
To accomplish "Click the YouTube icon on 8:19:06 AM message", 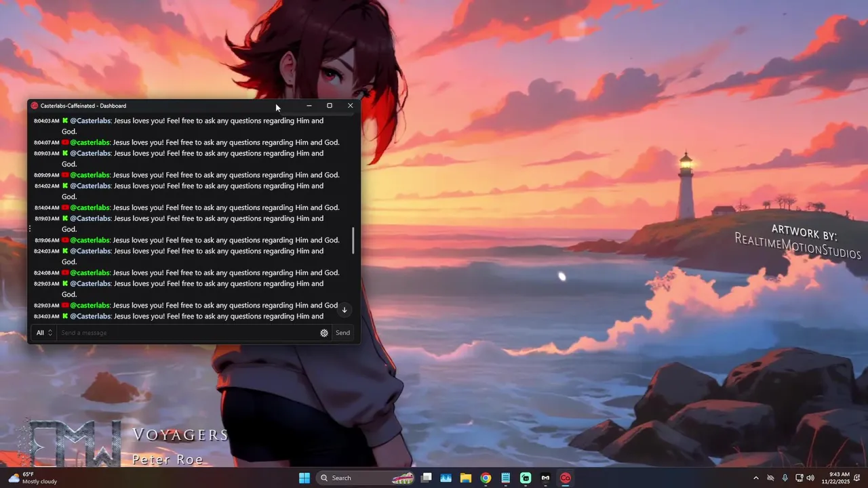I will [65, 240].
